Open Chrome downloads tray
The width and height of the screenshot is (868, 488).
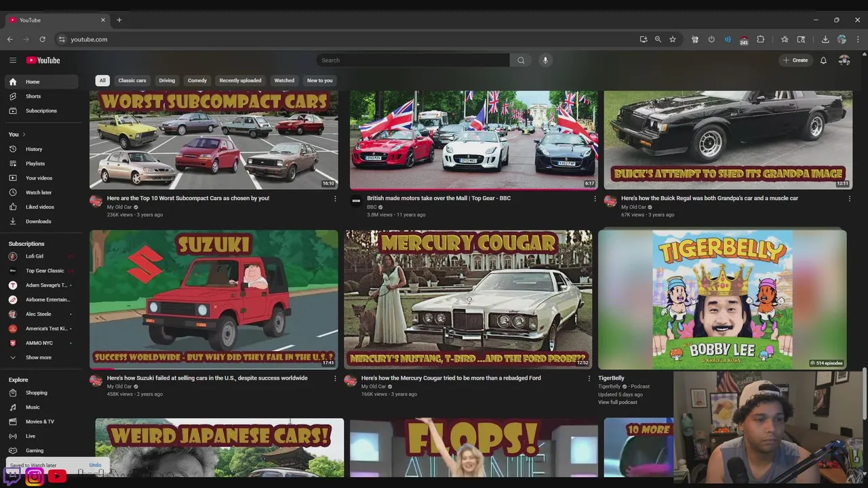(x=825, y=39)
